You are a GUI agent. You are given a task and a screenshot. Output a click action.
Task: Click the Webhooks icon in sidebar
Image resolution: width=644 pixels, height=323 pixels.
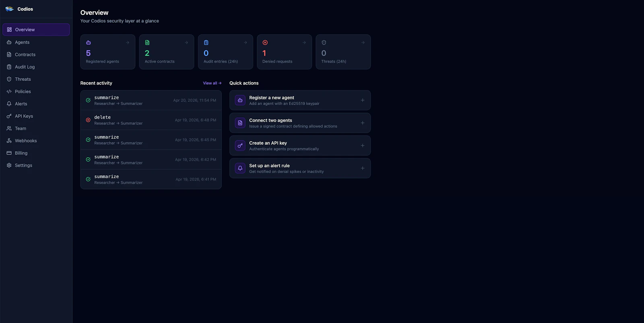click(x=9, y=141)
